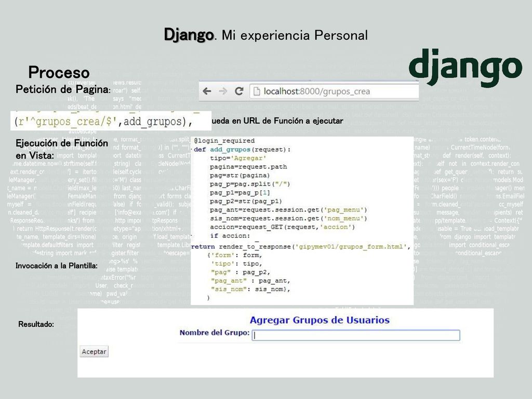Click the 'Nombre del Grupo:' label
Screen dimensions: 532x399
215,332
